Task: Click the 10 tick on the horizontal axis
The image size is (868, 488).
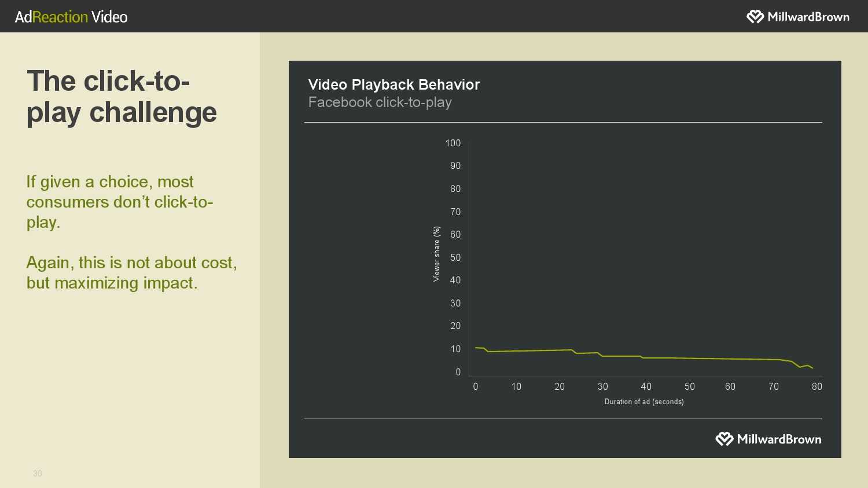Action: pos(516,386)
